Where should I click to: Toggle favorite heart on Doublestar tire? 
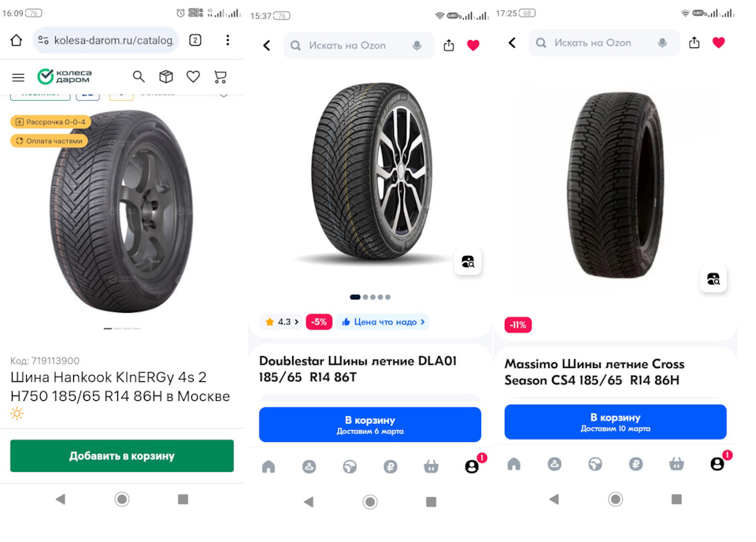tap(472, 46)
